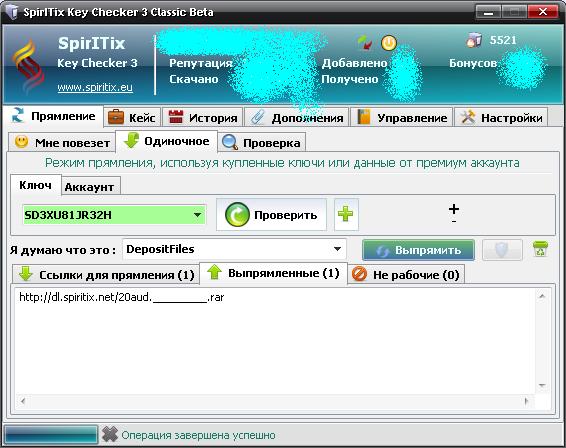Minimize the SpirITix Key Checker window
The height and width of the screenshot is (448, 566).
pyautogui.click(x=488, y=12)
